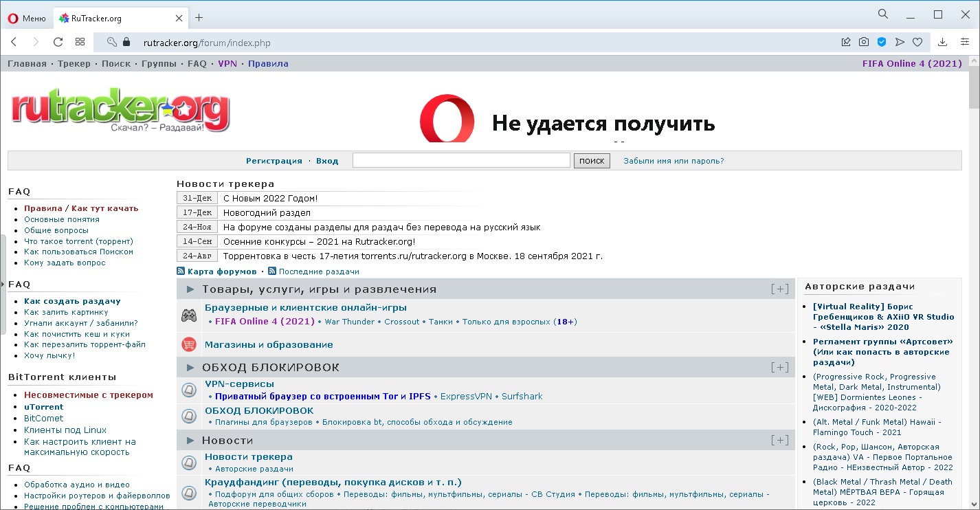Open Speed Dial start page grid icon
The width and height of the screenshot is (980, 510).
(x=80, y=42)
